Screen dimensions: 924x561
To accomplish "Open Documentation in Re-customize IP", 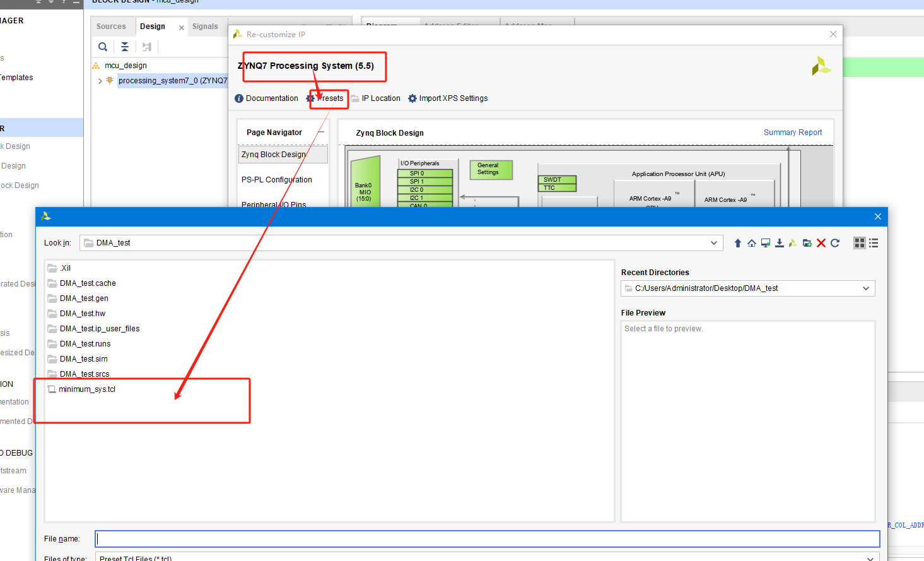I will pos(266,98).
